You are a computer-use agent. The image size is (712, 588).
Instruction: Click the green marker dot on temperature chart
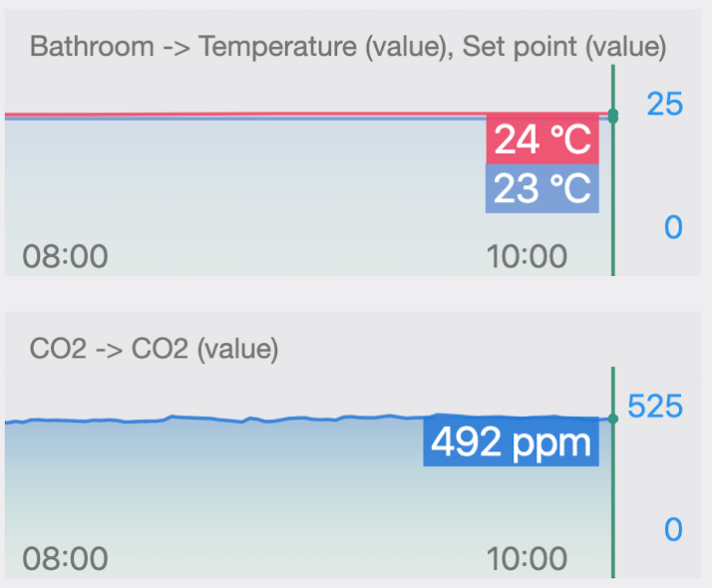tap(613, 117)
